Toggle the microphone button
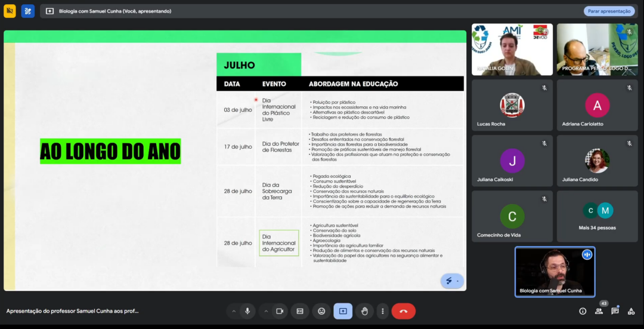 click(x=247, y=311)
